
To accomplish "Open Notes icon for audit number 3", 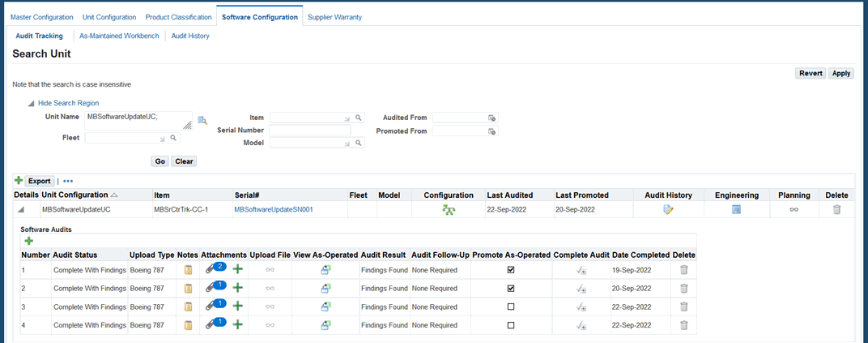I will point(188,307).
